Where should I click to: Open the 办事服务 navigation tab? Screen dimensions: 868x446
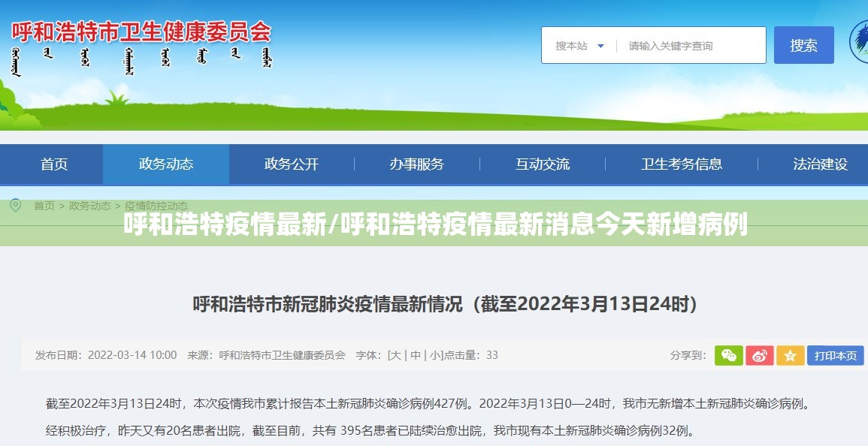[417, 164]
